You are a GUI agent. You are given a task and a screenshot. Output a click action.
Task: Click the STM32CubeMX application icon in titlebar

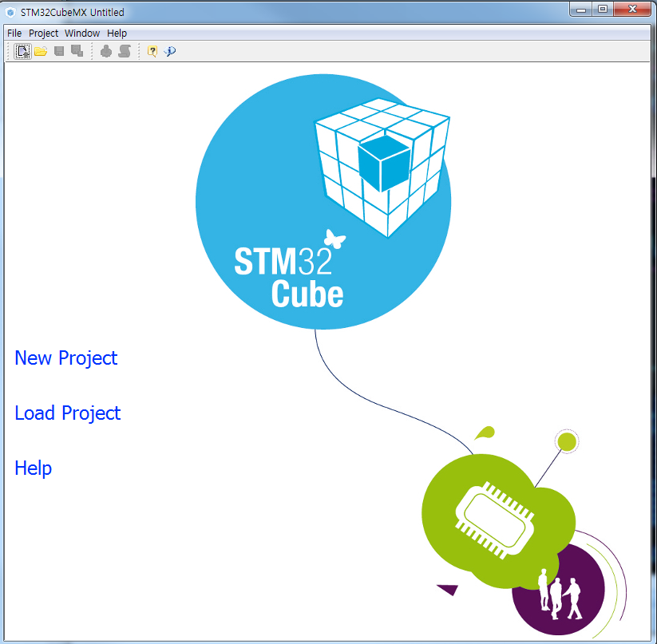click(x=9, y=11)
